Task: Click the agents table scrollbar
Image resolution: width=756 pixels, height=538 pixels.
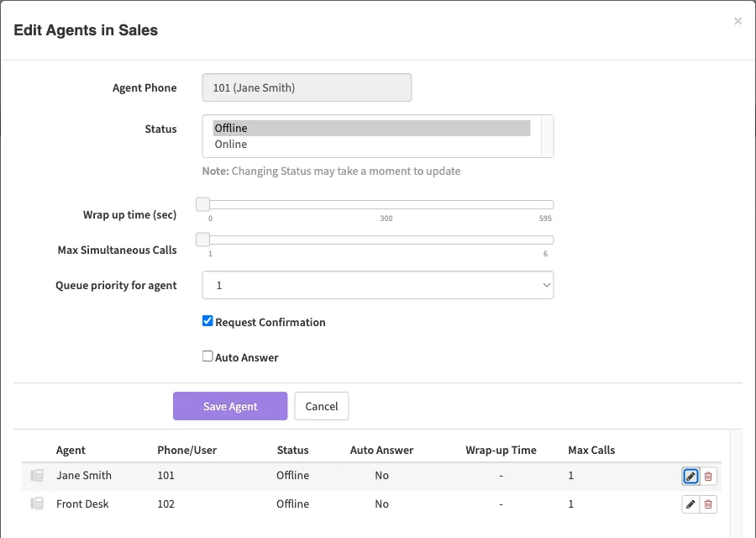Action: click(x=736, y=483)
